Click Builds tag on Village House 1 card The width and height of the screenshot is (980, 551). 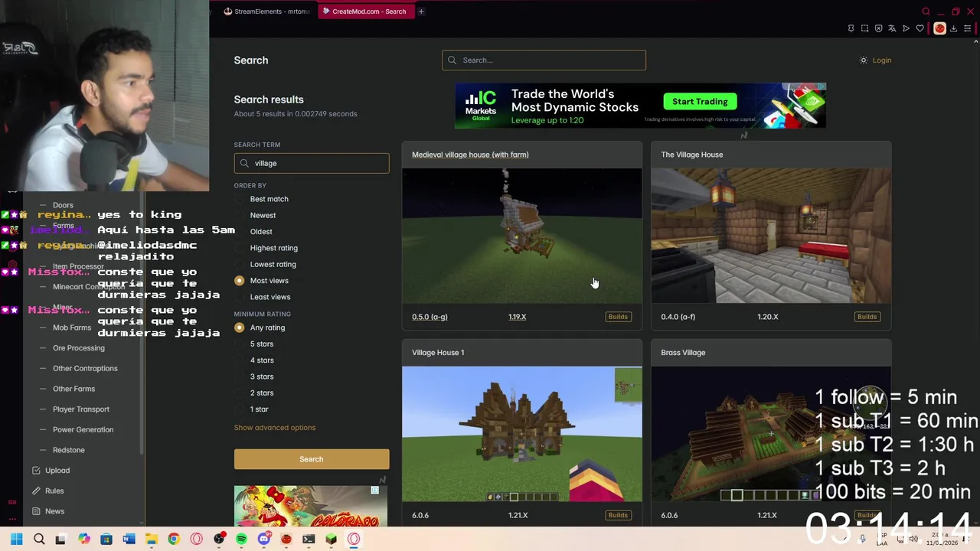tap(618, 515)
